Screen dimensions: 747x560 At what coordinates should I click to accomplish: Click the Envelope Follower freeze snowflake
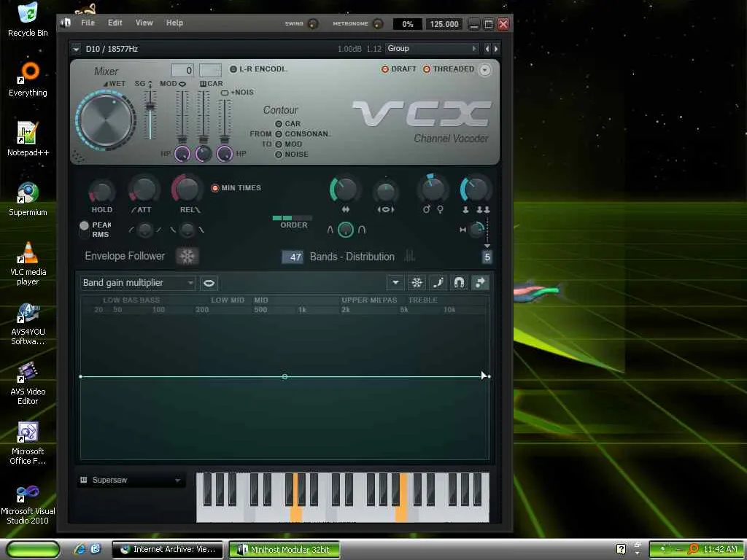click(187, 257)
